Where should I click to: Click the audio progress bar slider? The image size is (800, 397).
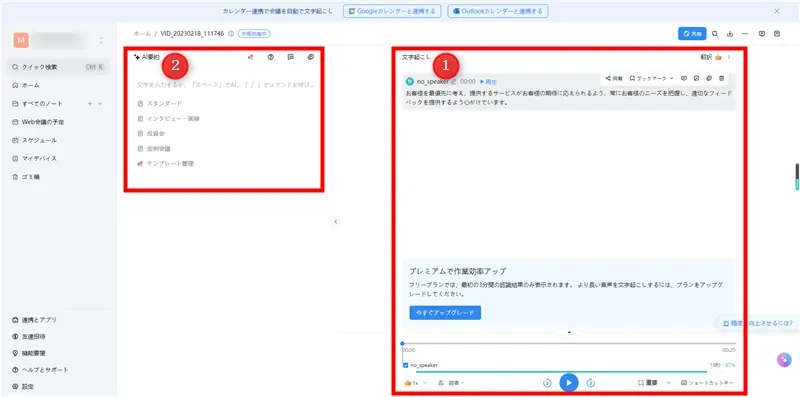pyautogui.click(x=569, y=343)
